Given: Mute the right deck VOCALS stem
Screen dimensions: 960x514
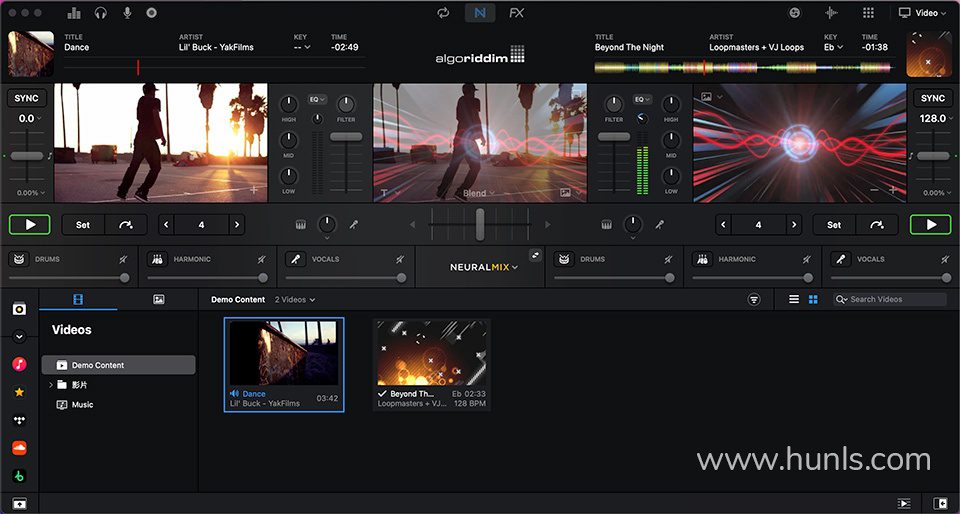Looking at the screenshot, I should pyautogui.click(x=945, y=259).
